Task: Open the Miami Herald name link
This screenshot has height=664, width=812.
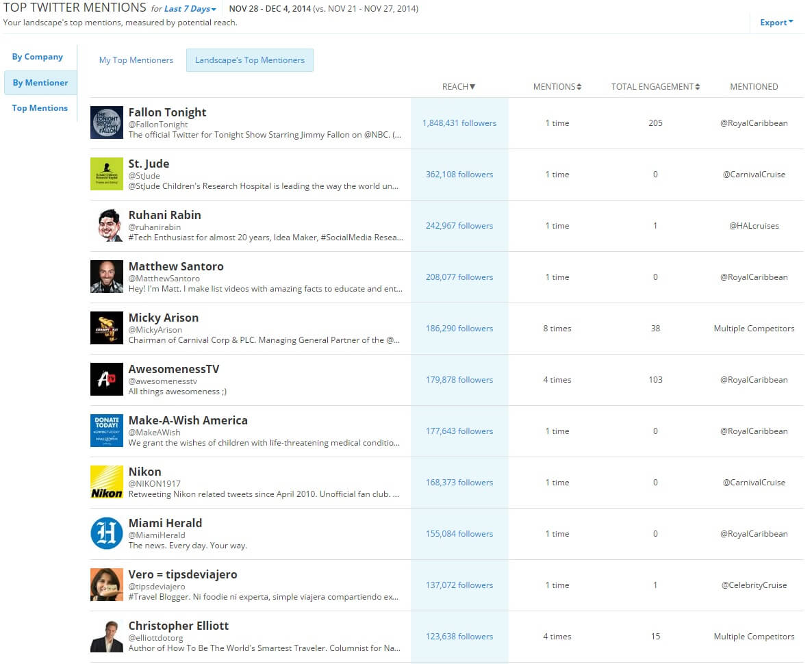Action: point(165,522)
